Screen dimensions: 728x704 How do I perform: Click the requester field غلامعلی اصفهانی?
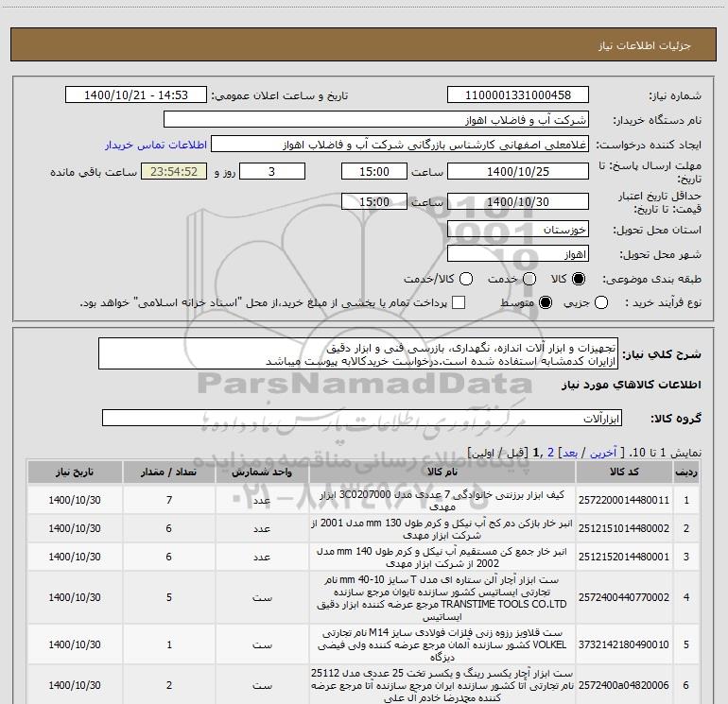click(400, 145)
